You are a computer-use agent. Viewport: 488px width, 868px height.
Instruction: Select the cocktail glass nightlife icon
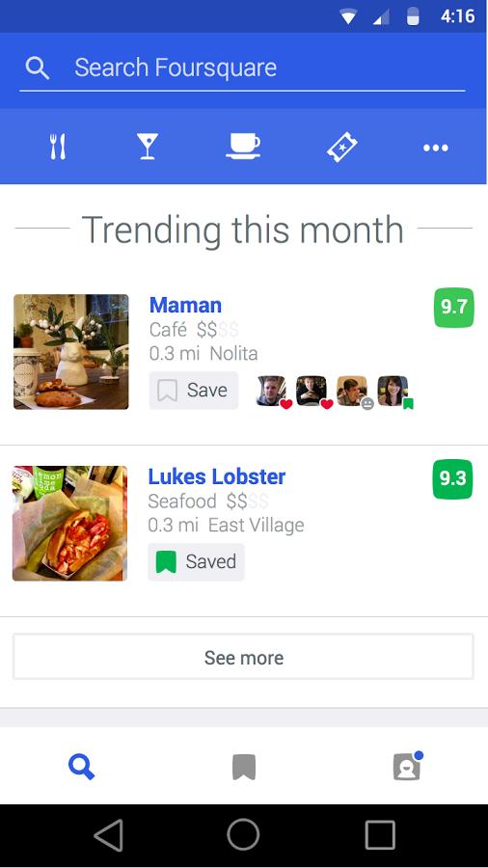148,147
